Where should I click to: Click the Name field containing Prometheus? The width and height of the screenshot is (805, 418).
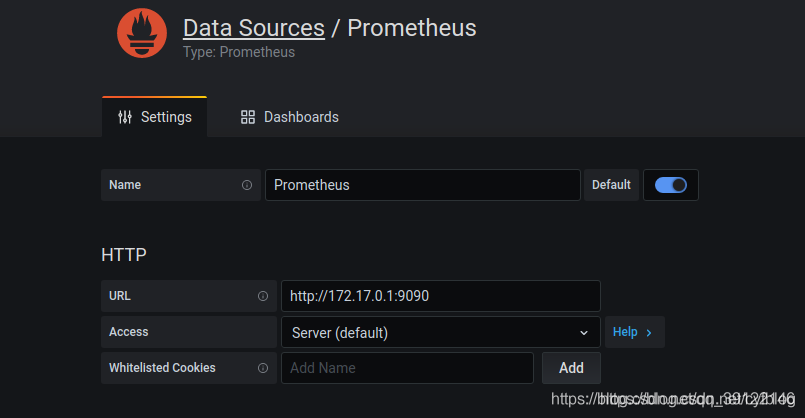pyautogui.click(x=422, y=185)
